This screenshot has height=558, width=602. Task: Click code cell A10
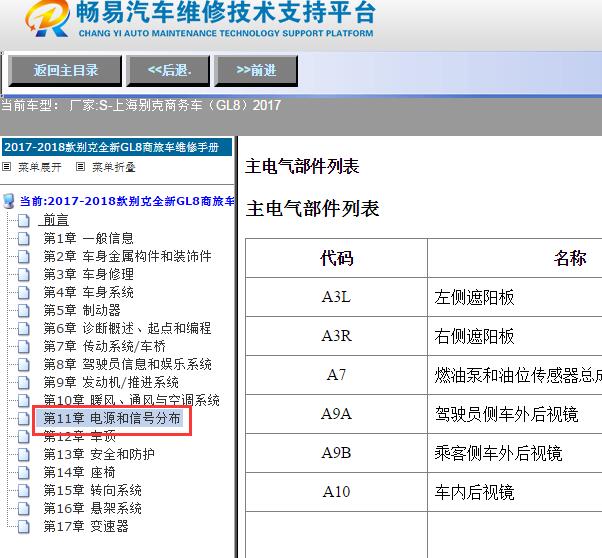pyautogui.click(x=337, y=492)
